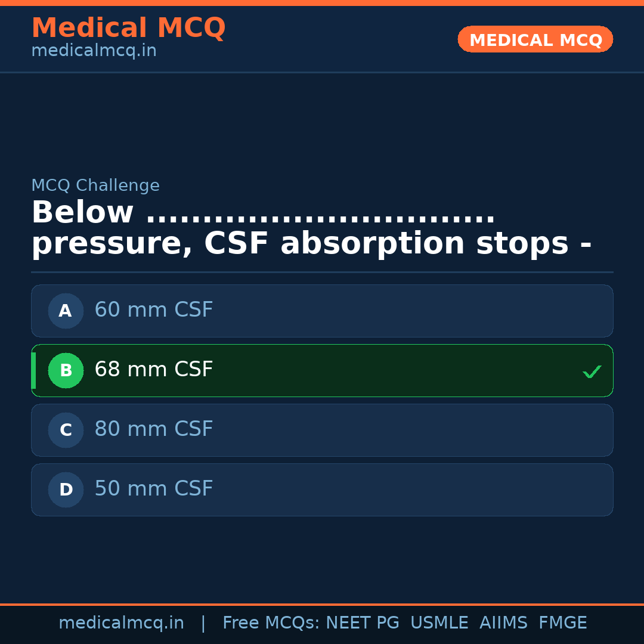The image size is (644, 644).
Task: Click the Medical MCQ header title
Action: click(128, 28)
